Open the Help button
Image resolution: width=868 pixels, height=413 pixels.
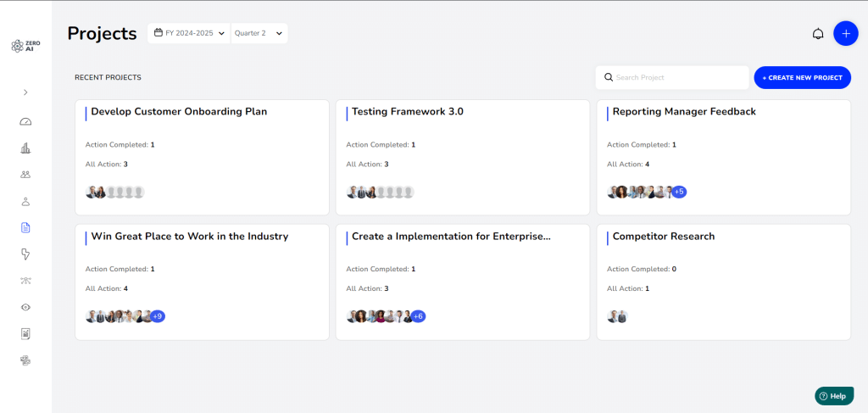[x=834, y=396]
